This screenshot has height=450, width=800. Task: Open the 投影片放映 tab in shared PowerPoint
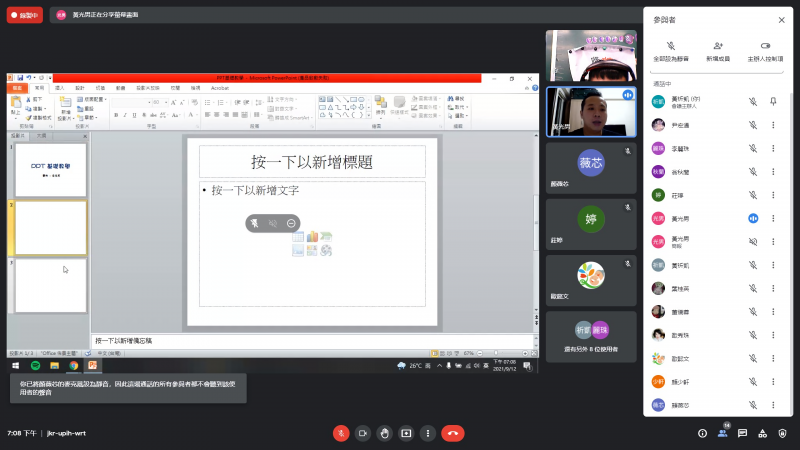[x=148, y=88]
